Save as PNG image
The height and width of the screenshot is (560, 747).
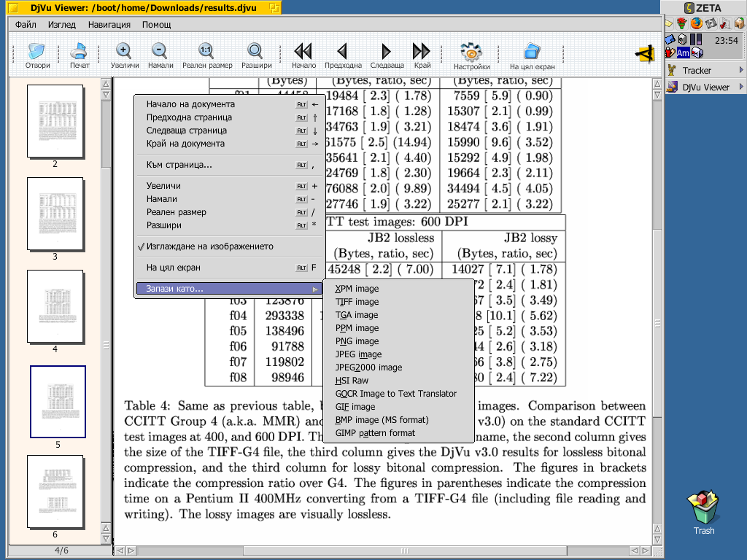(x=398, y=341)
